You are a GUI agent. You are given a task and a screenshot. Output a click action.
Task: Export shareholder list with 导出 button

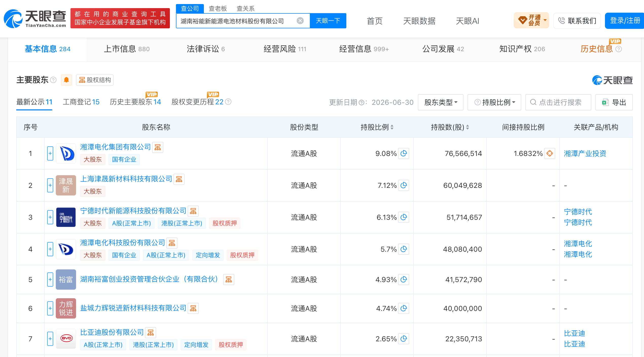pos(614,102)
